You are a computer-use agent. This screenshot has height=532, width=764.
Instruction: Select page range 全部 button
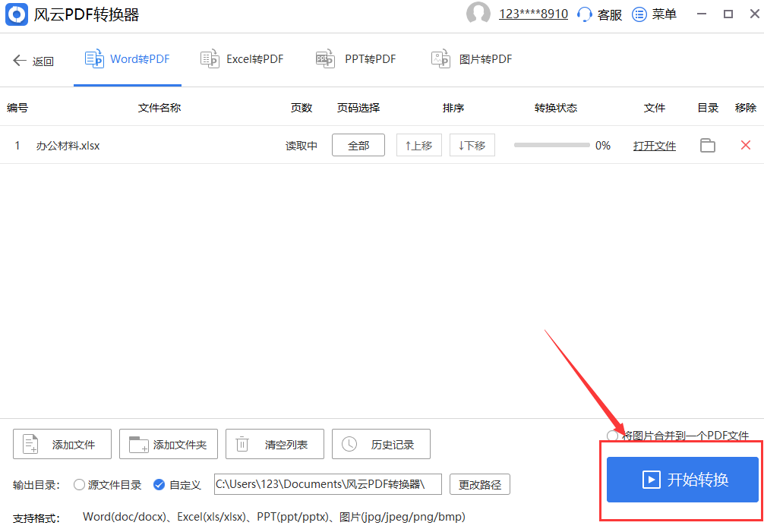[358, 145]
